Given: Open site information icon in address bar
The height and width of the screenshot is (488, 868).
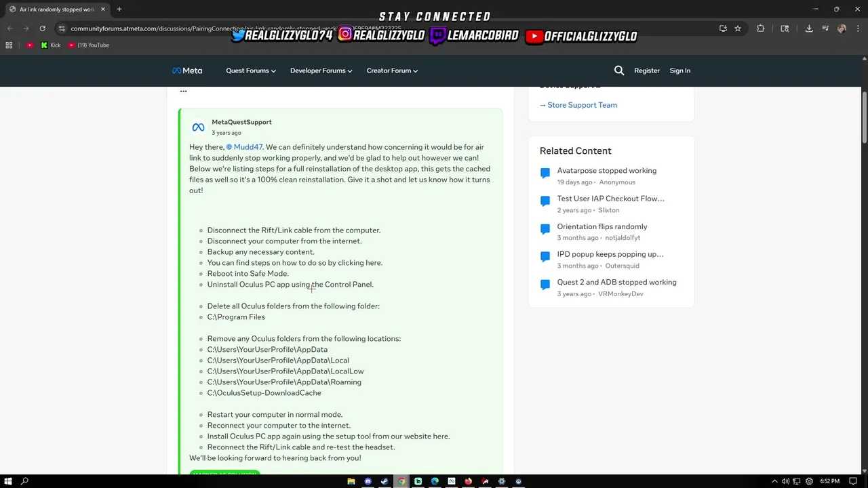Looking at the screenshot, I should (62, 28).
